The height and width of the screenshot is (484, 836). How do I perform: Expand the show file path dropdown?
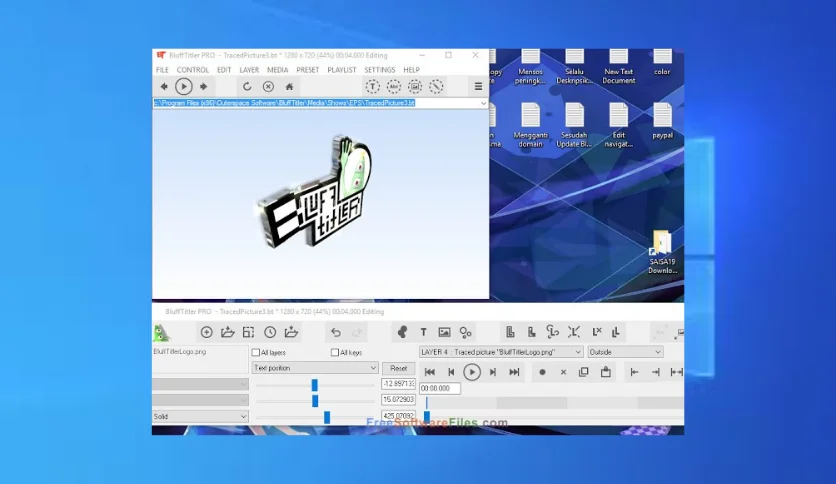click(483, 103)
